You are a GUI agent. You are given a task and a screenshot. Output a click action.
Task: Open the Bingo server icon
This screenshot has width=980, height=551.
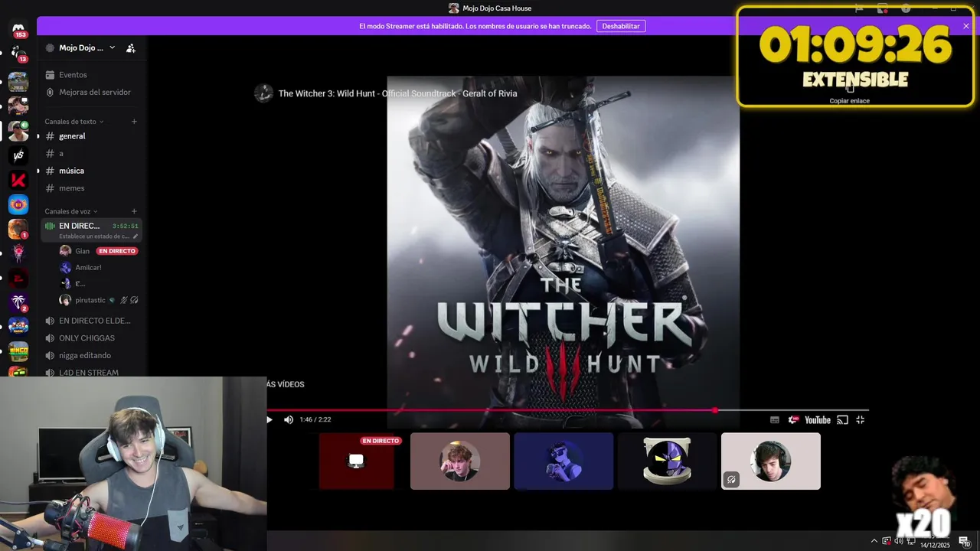[x=18, y=351]
